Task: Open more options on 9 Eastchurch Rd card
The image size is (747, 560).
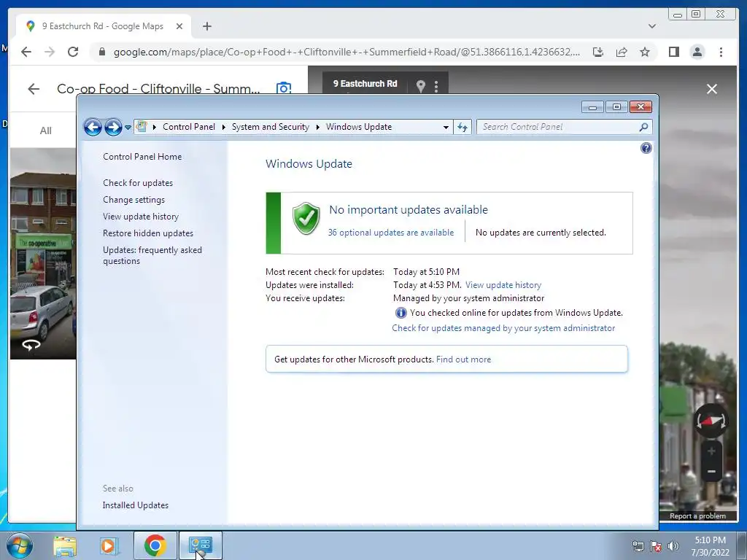Action: pyautogui.click(x=436, y=86)
